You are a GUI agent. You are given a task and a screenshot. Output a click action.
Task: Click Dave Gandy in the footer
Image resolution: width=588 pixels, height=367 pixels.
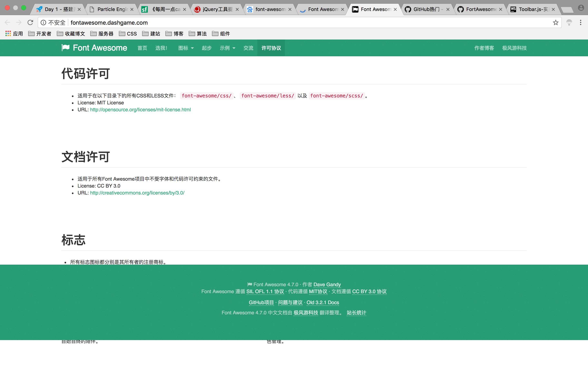(327, 284)
